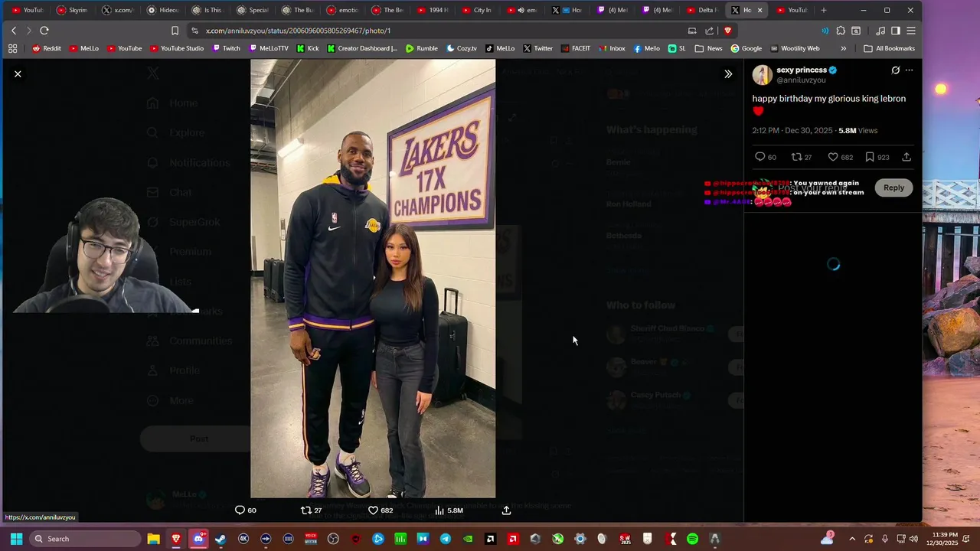Screen dimensions: 980x551
Task: Switch to the Delta F tab
Action: (x=701, y=10)
